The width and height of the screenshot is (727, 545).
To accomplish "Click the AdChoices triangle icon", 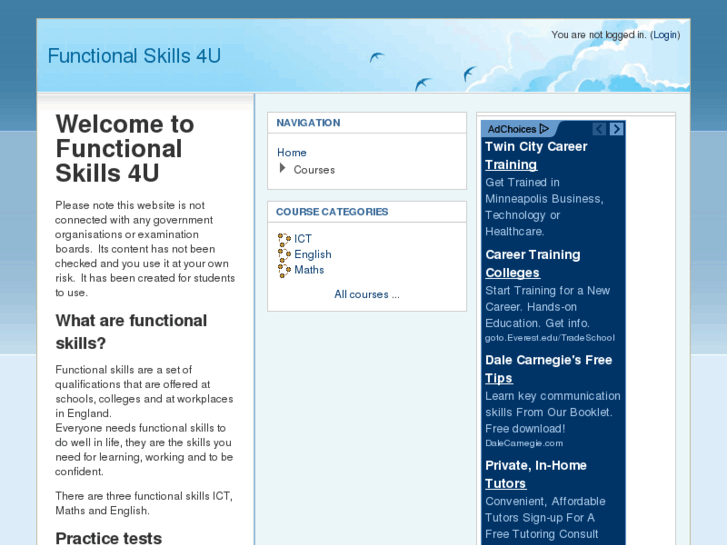I will [x=545, y=128].
